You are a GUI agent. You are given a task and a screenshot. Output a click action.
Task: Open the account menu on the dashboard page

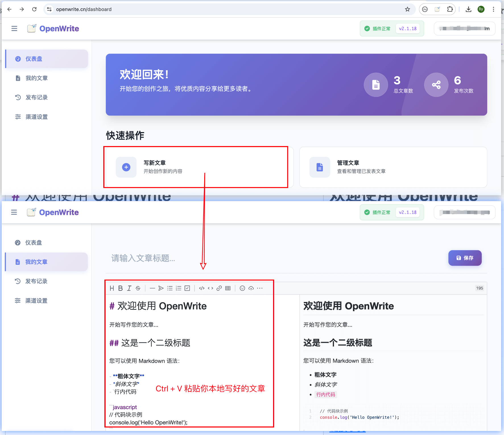(x=464, y=28)
